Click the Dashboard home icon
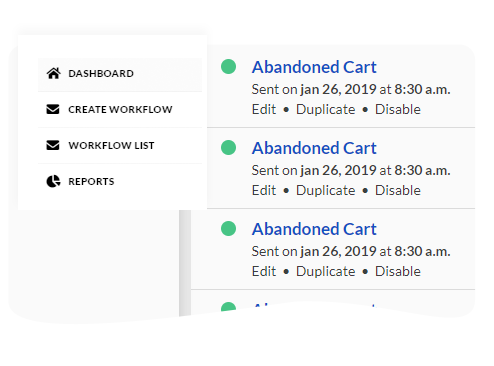 point(53,73)
